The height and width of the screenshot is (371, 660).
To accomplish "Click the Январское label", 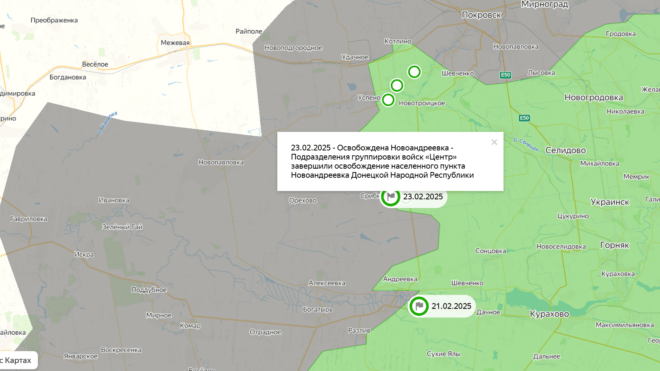I will (x=80, y=356).
